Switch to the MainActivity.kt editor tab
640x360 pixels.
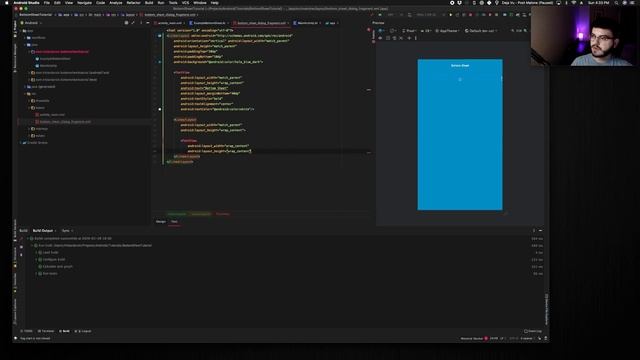coord(307,23)
